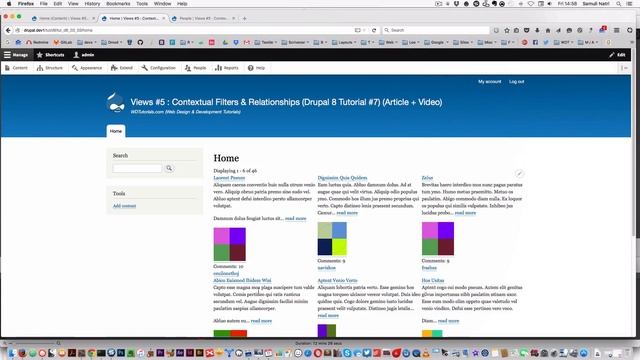This screenshot has width=640, height=360.
Task: Switch to the People browser tab
Action: [x=203, y=18]
